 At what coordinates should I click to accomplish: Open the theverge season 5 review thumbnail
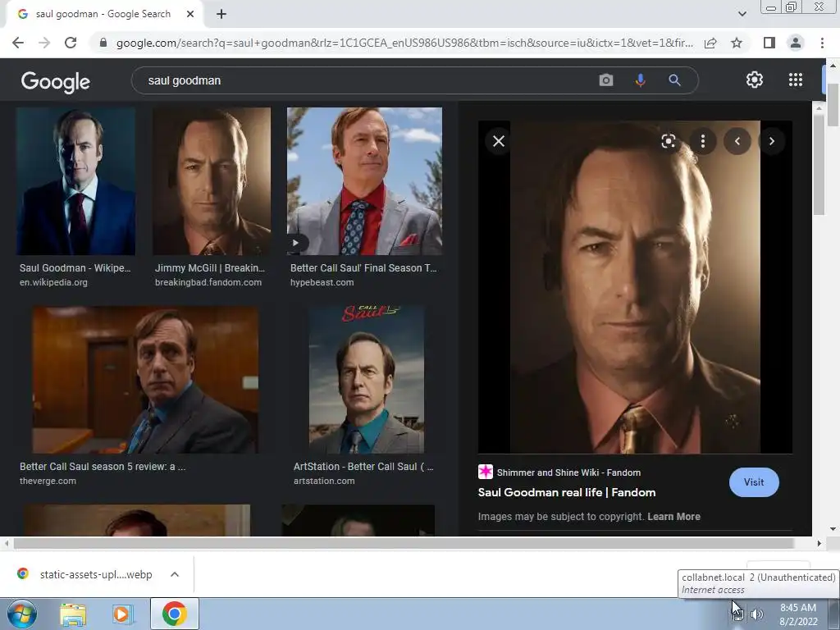pos(145,380)
